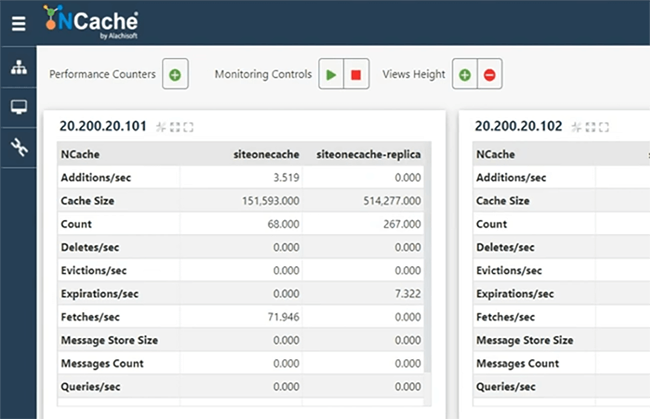Click the 71.946 fetches value
This screenshot has width=650, height=419.
283,317
